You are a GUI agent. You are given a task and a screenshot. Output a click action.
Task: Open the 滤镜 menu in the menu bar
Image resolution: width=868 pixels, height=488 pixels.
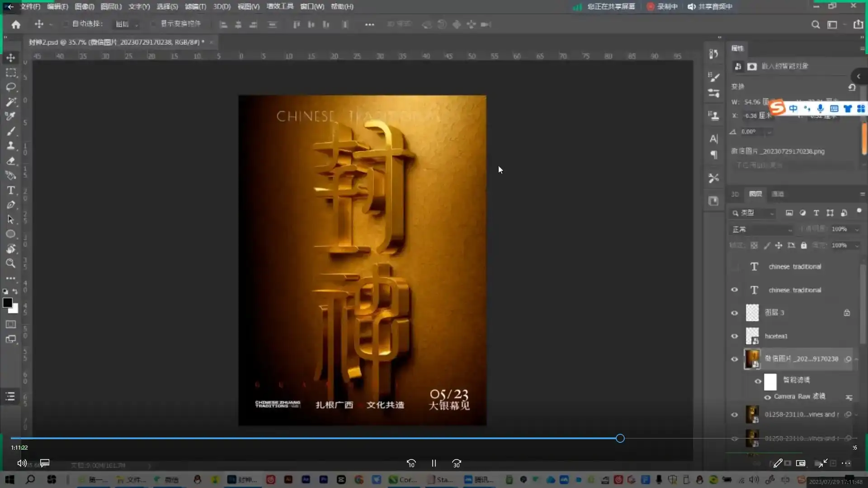(194, 6)
